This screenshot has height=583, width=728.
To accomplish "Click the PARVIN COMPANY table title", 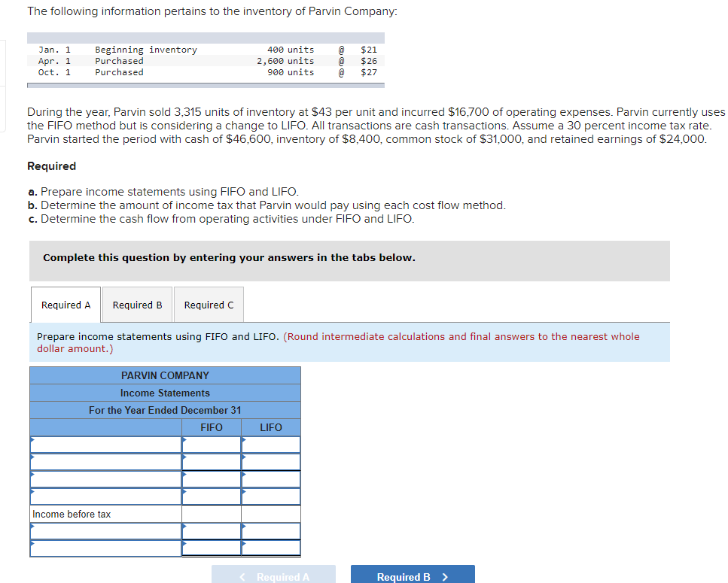I will (x=165, y=375).
